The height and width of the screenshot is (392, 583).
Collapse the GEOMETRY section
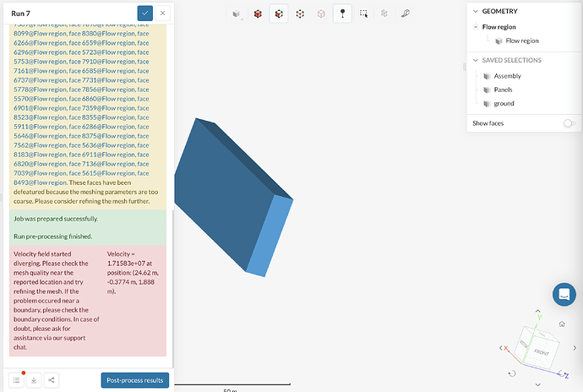coord(475,11)
